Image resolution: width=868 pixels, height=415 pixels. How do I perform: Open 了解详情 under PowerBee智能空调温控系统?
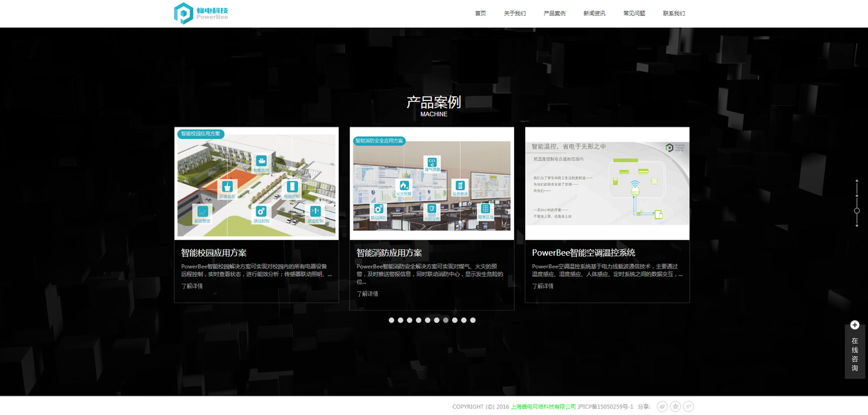(x=543, y=286)
